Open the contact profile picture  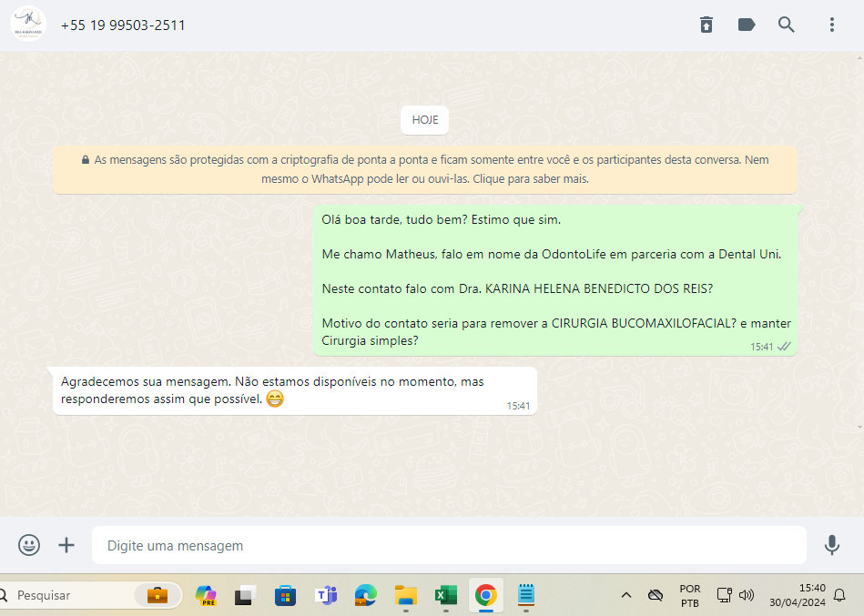coord(28,25)
